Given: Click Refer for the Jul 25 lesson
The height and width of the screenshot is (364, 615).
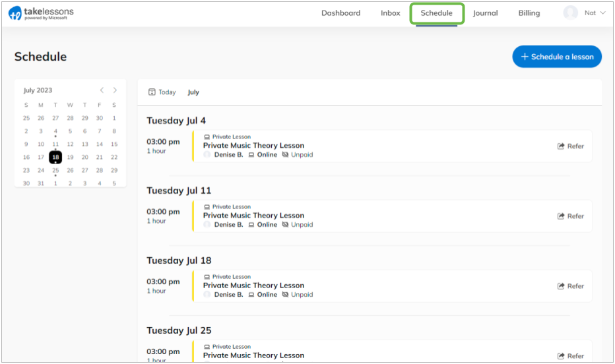Looking at the screenshot, I should tap(571, 356).
